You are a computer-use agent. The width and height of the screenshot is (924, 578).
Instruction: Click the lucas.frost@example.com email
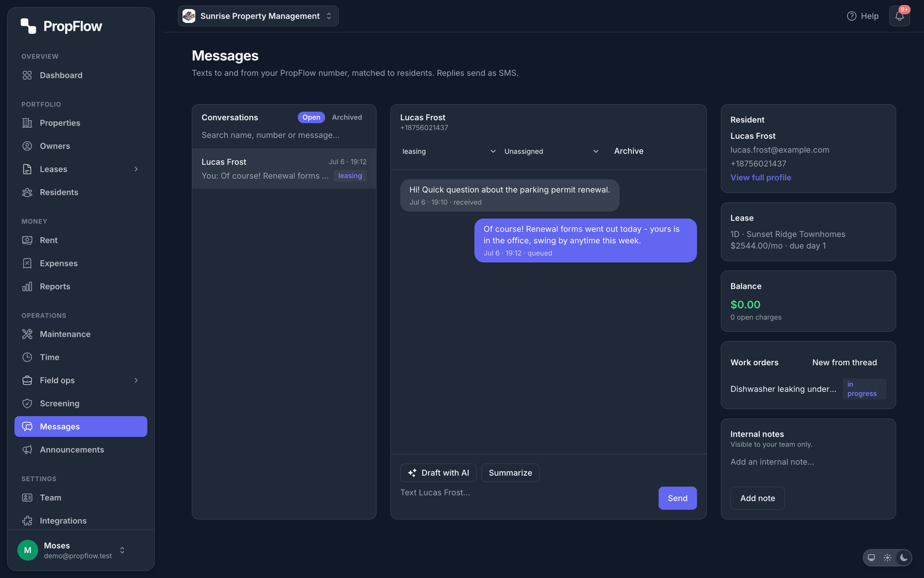[779, 150]
